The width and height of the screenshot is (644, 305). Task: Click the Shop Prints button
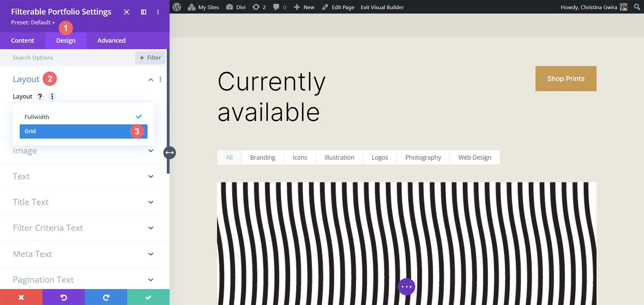pos(566,79)
